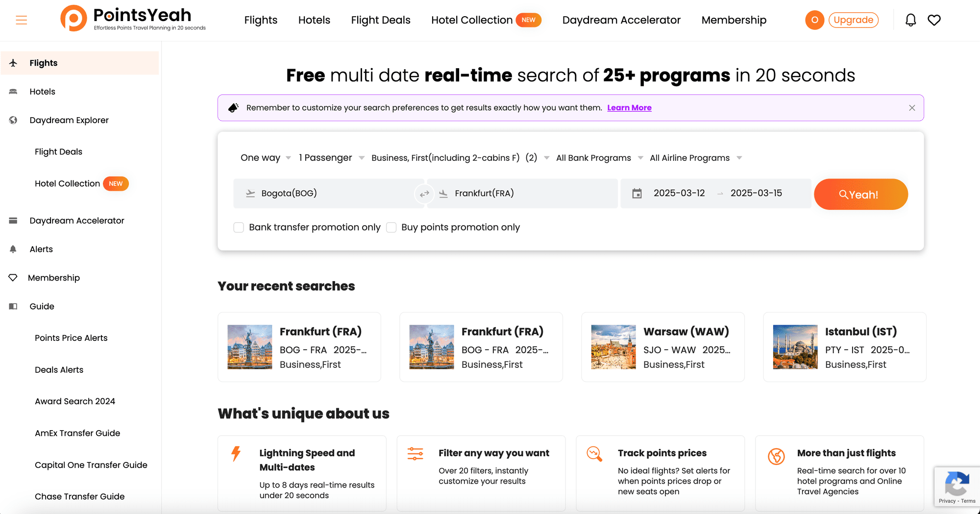Open Chase Transfer Guide link

click(x=79, y=496)
